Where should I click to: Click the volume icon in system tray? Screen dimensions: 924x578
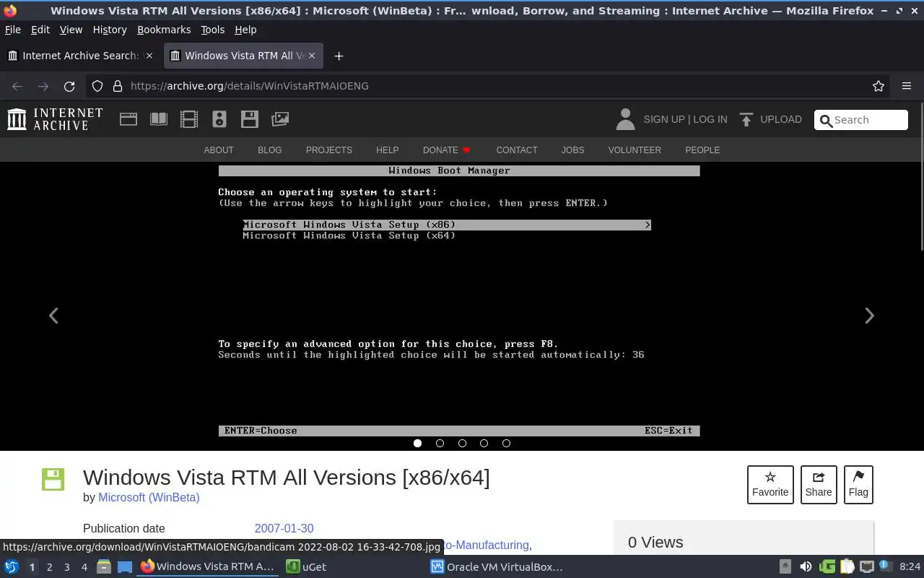pos(806,566)
